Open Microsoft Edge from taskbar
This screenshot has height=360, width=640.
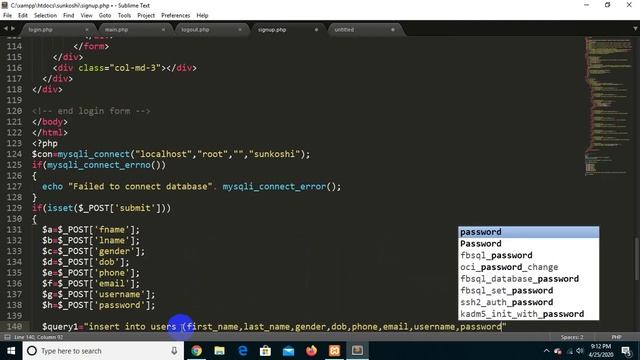pyautogui.click(x=242, y=351)
